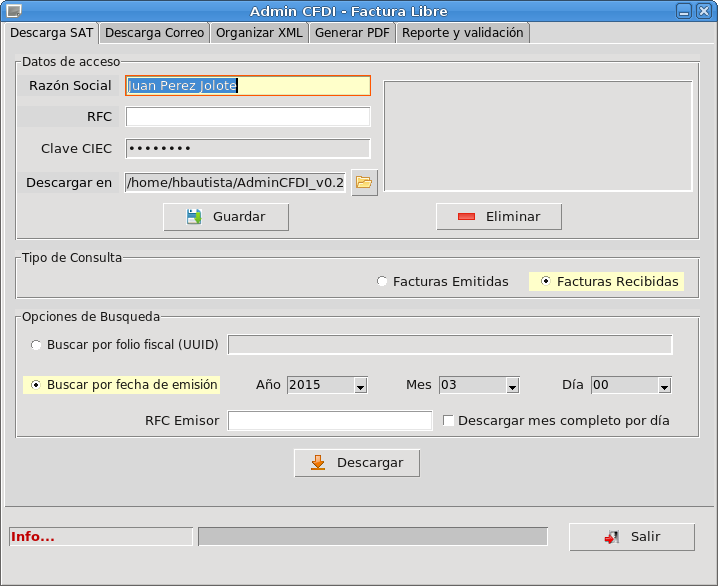Click the Descargar en path field

pyautogui.click(x=235, y=183)
